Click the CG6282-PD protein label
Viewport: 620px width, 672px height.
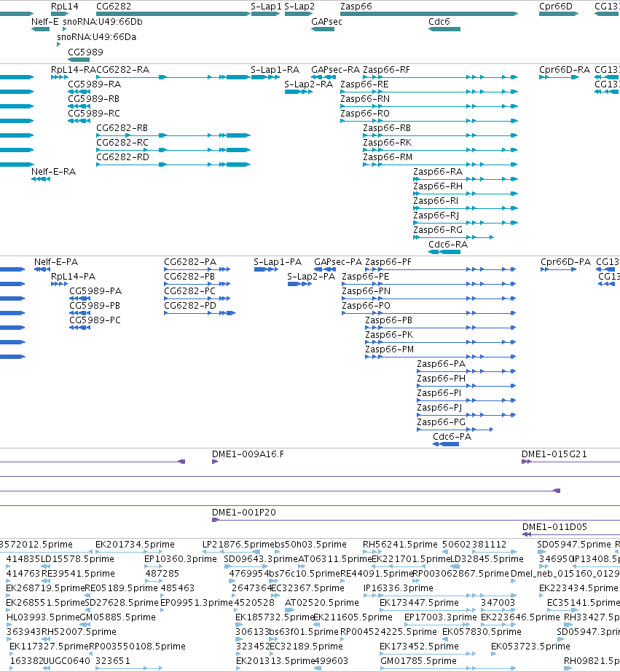[x=190, y=306]
